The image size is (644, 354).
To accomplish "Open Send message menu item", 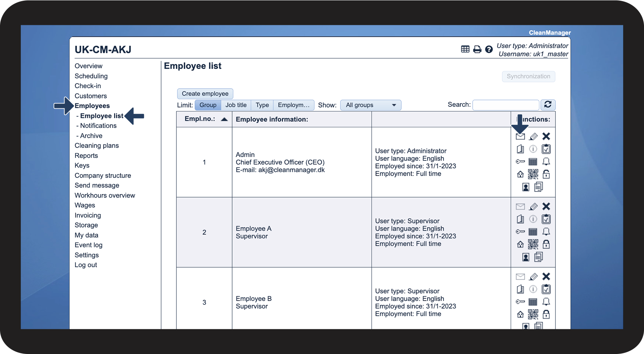I will [97, 185].
